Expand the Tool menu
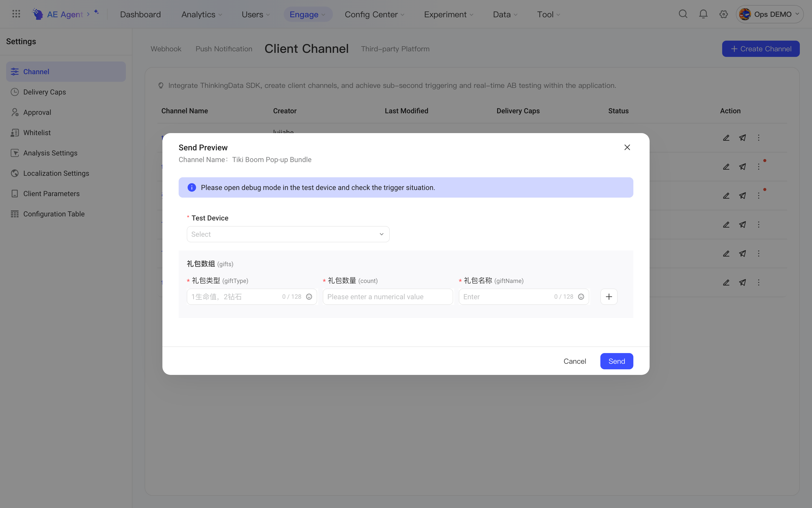Image resolution: width=812 pixels, height=508 pixels. tap(549, 14)
